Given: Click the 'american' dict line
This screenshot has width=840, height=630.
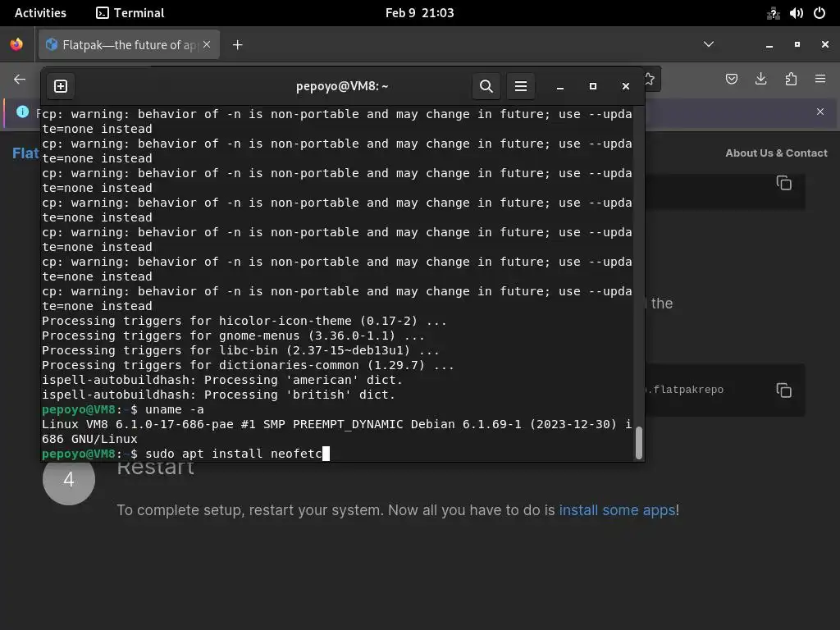Looking at the screenshot, I should [221, 380].
